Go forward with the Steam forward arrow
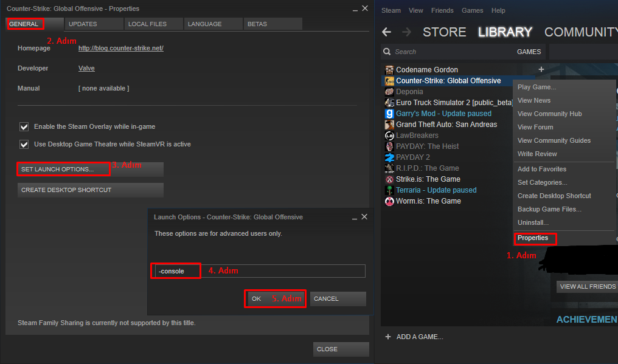This screenshot has width=618, height=364. coord(406,32)
